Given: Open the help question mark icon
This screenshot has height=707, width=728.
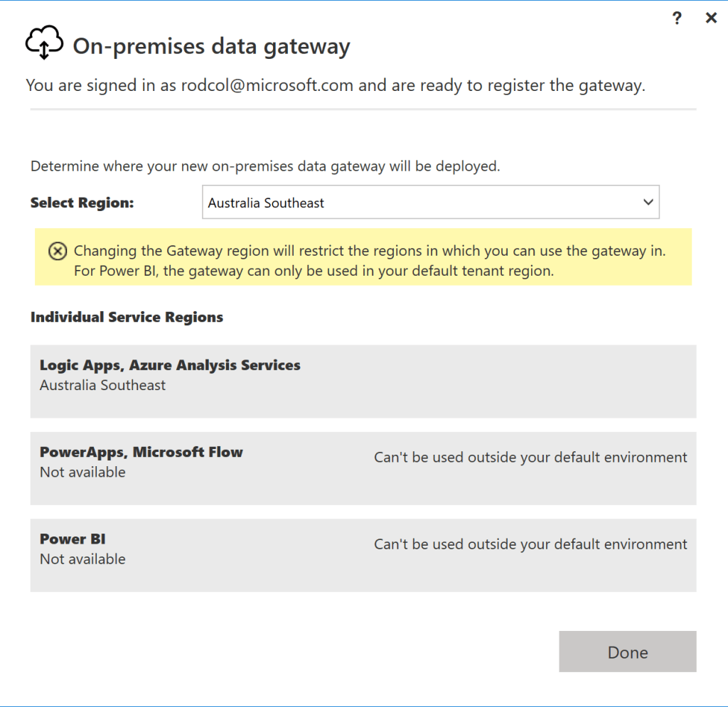Looking at the screenshot, I should [x=676, y=18].
